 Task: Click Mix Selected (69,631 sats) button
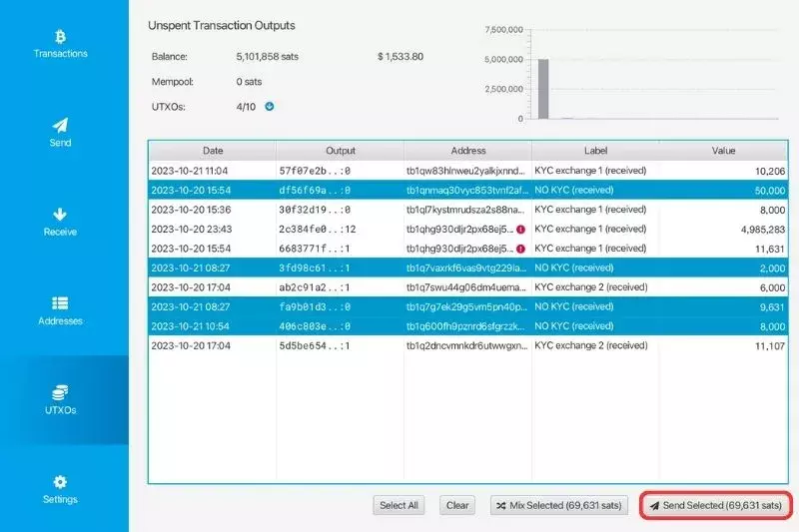coord(559,505)
